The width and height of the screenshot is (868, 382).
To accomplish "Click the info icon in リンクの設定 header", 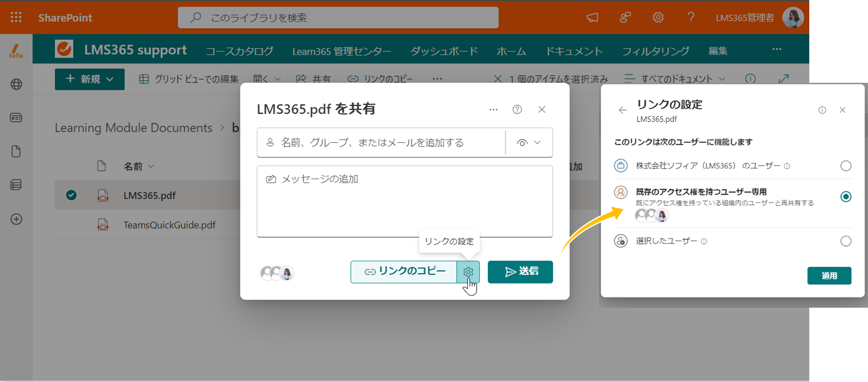I will pos(822,110).
